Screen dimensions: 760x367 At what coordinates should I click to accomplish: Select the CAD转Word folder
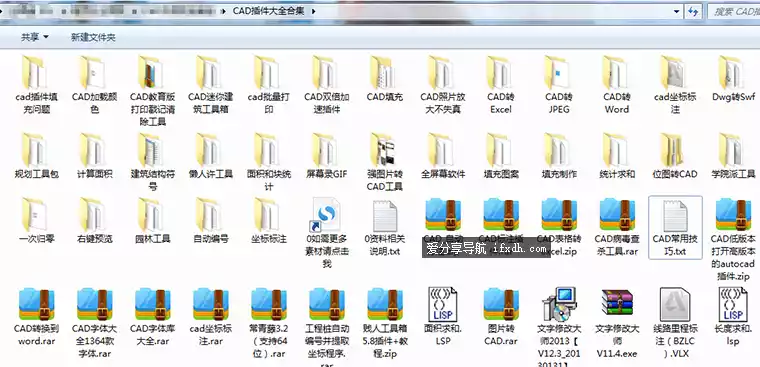tap(617, 85)
